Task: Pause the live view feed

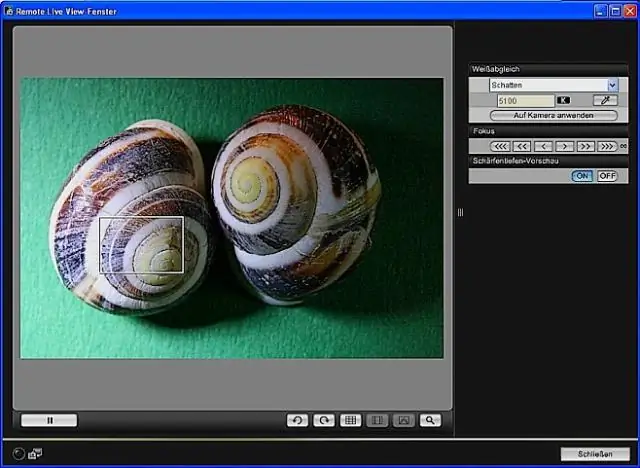Action: tap(48, 421)
